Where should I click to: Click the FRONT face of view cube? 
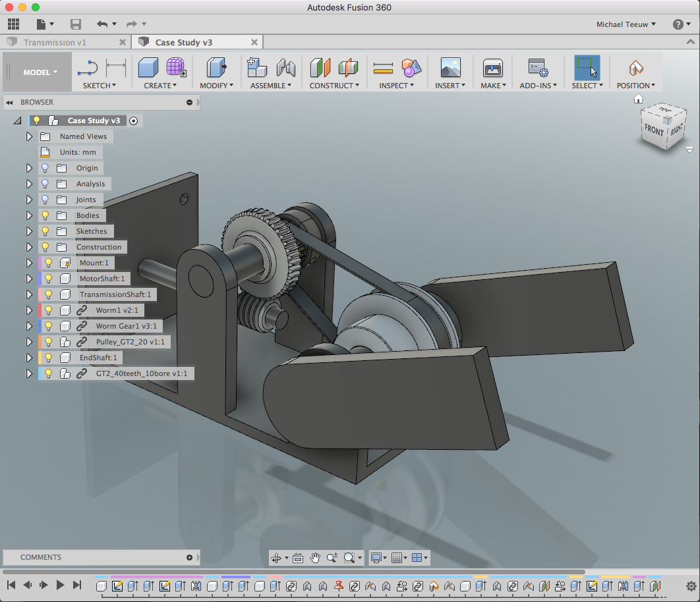[x=654, y=130]
